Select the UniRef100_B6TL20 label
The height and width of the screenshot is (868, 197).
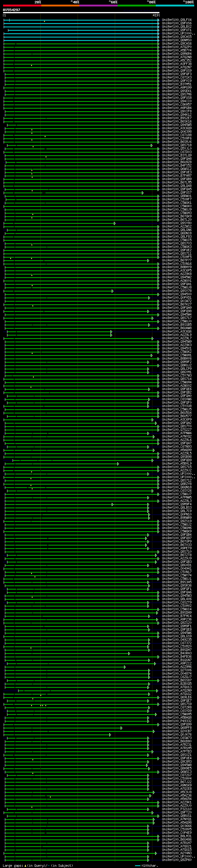177,220
